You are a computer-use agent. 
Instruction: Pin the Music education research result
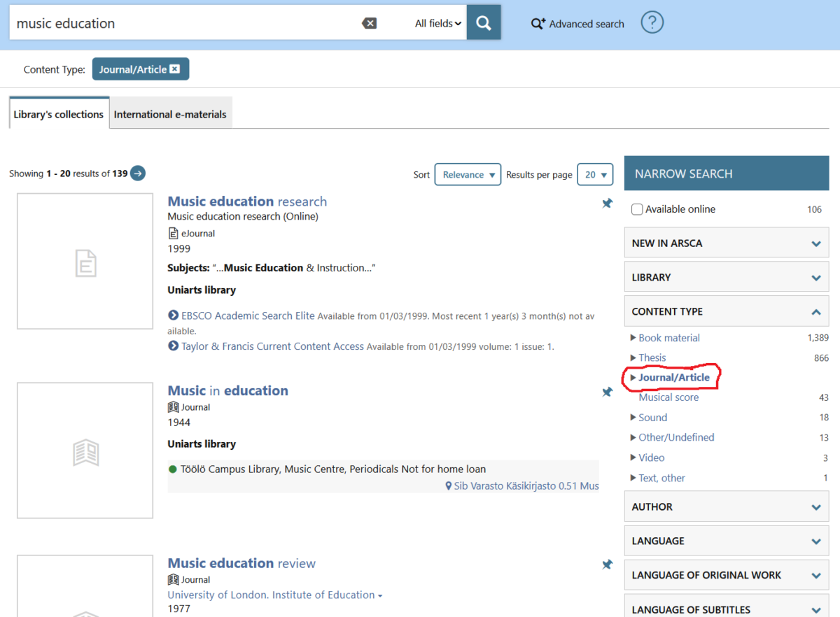click(607, 204)
